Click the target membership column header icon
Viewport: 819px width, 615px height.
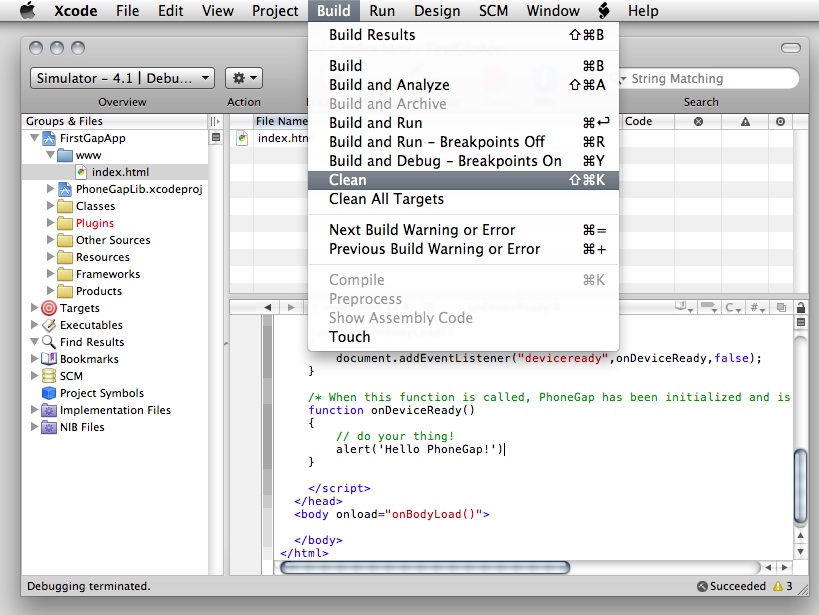pyautogui.click(x=780, y=121)
